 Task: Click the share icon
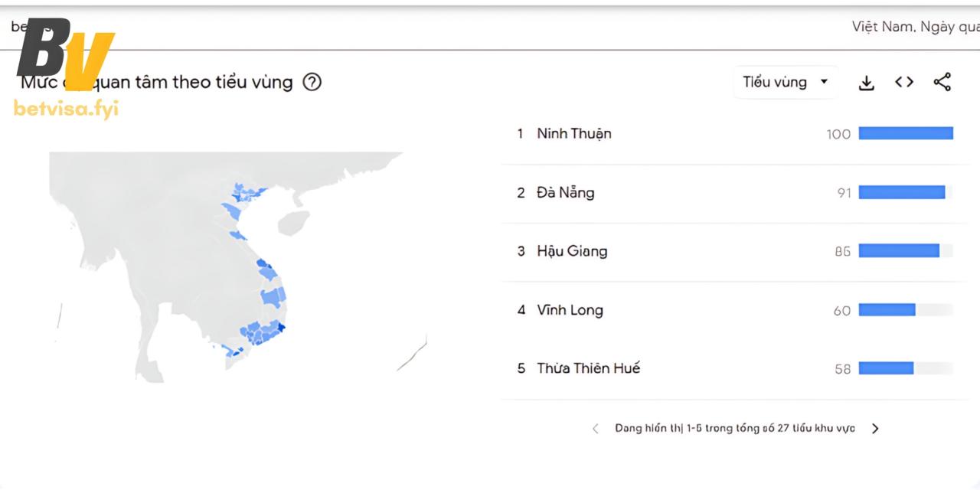tap(942, 82)
